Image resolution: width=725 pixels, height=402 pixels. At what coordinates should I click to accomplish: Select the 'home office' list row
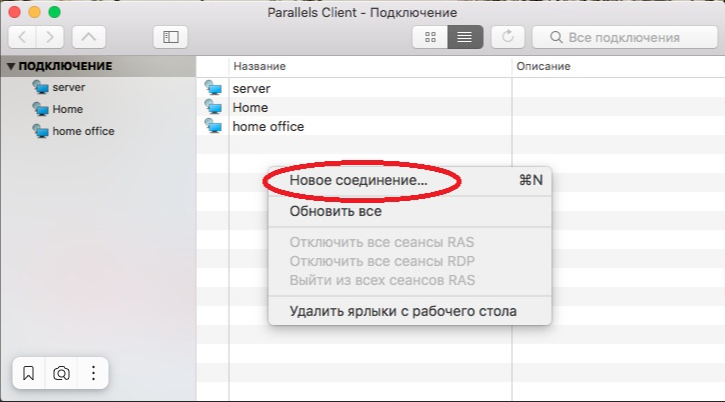[x=268, y=127]
